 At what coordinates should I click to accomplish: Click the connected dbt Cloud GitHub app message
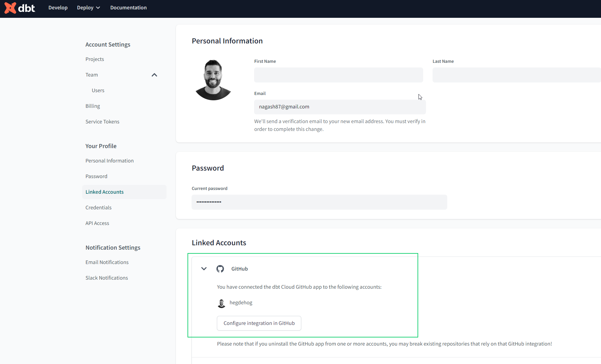[299, 287]
